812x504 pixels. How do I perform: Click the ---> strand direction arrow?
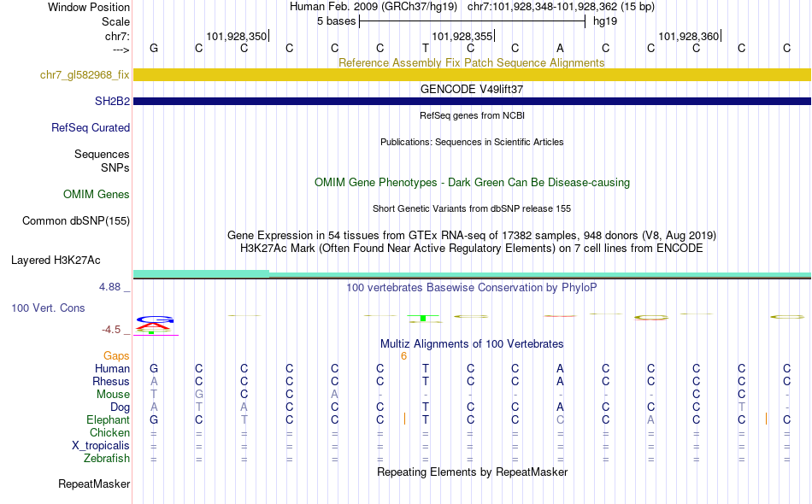click(121, 50)
